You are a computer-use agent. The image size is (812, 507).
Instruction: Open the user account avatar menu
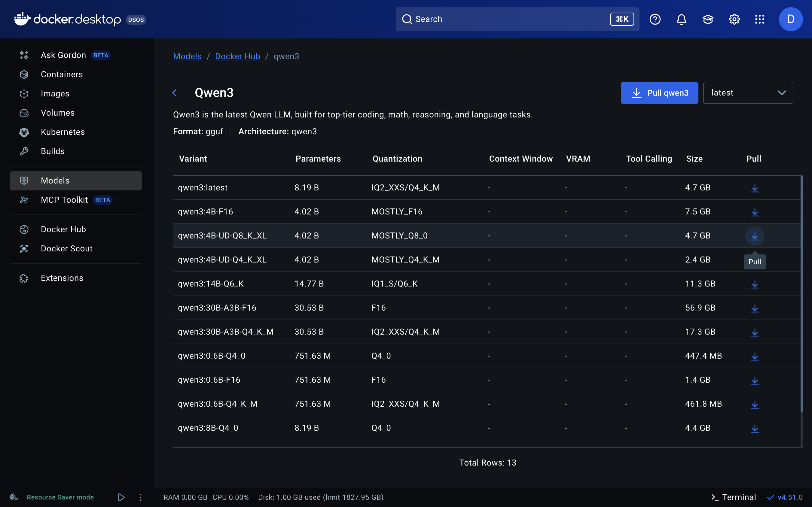point(790,19)
